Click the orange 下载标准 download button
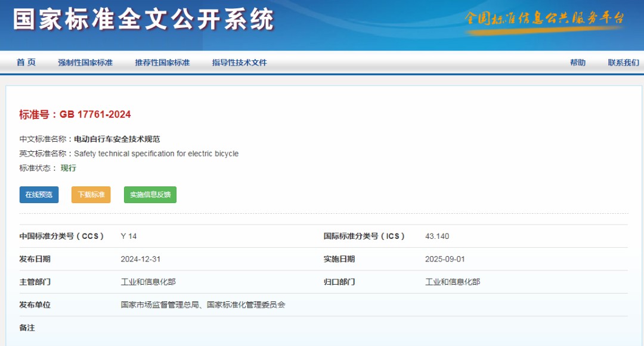 (x=91, y=194)
